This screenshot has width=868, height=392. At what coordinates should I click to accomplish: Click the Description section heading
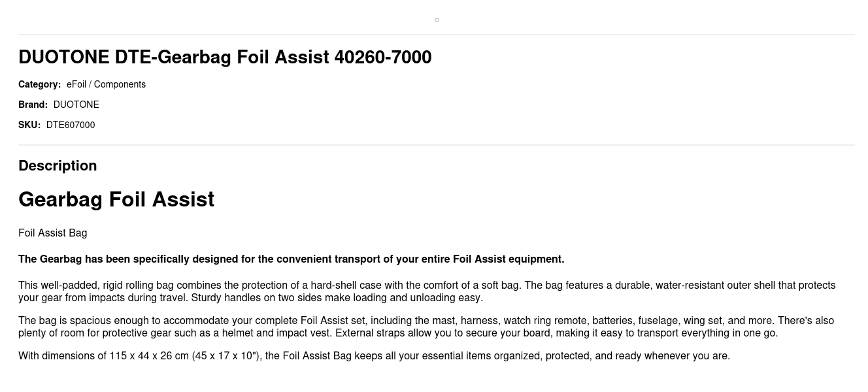(58, 166)
